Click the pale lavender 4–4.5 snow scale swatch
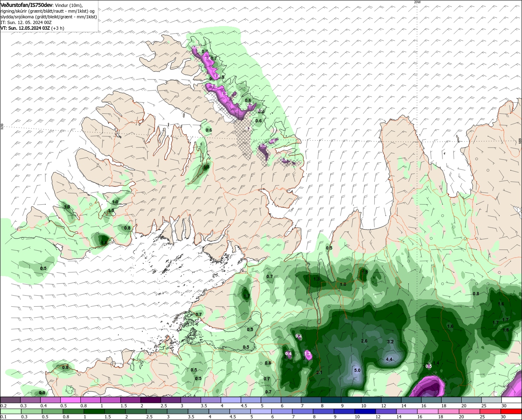Viewport: 522px width, 420px height. [x=231, y=400]
